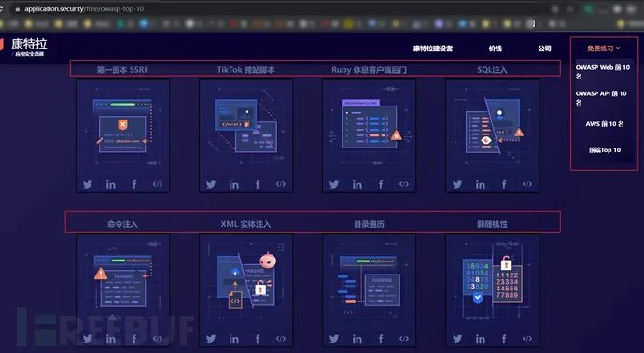Share the 命令注入 card on Facebook

134,339
